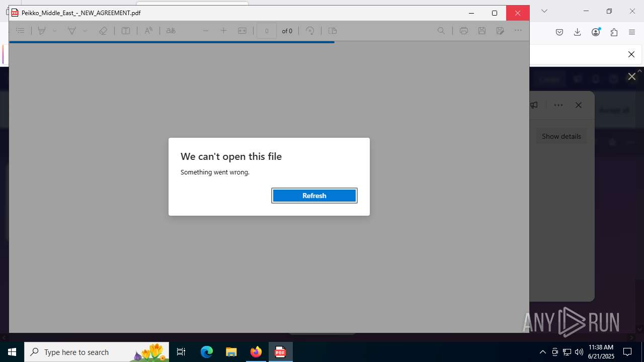The height and width of the screenshot is (362, 644).
Task: Dismiss the Firefox notification bar with X
Action: (x=631, y=54)
